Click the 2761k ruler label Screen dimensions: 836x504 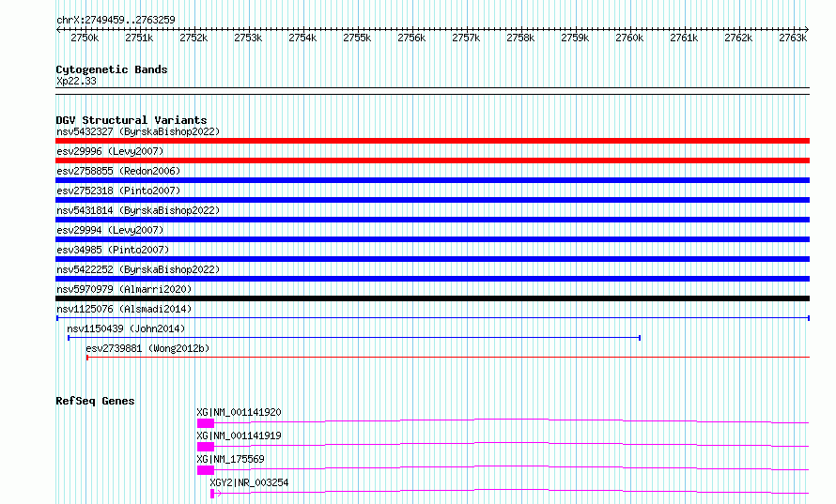pyautogui.click(x=684, y=38)
